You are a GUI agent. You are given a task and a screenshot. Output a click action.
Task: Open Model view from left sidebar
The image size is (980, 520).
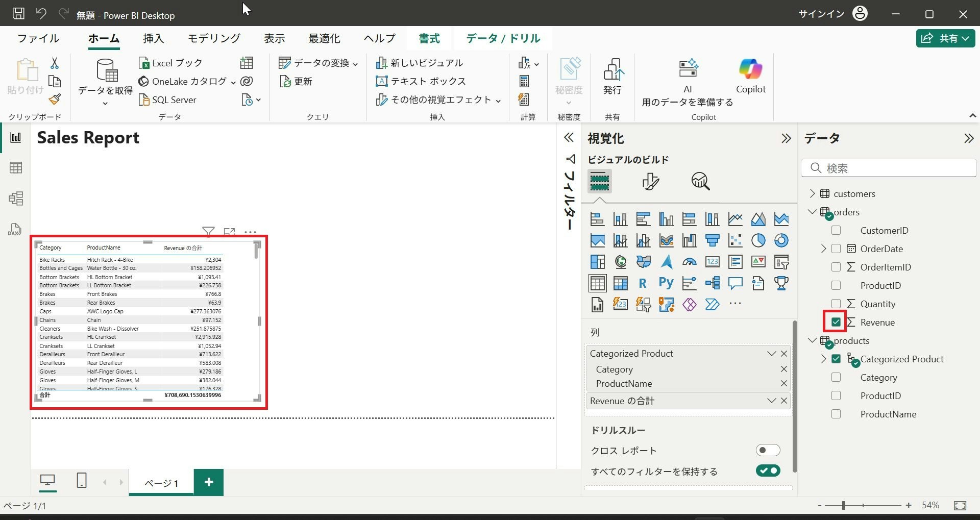pyautogui.click(x=16, y=198)
